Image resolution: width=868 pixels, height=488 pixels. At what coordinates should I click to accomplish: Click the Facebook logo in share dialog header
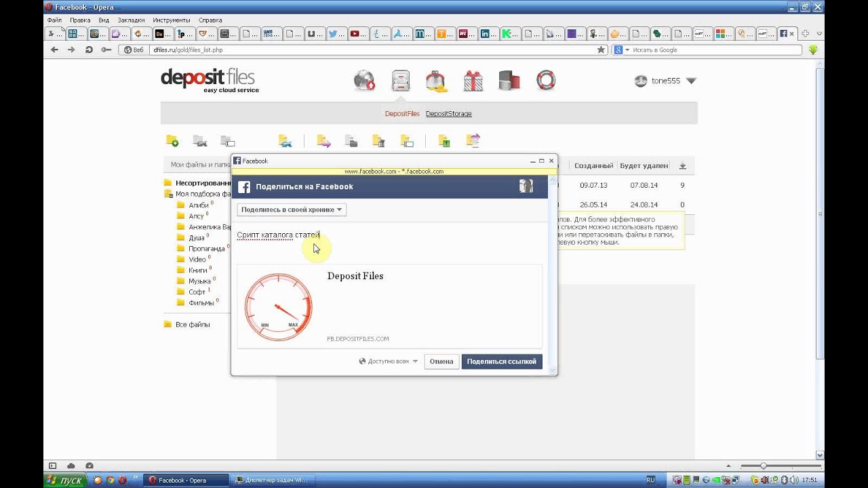click(244, 187)
